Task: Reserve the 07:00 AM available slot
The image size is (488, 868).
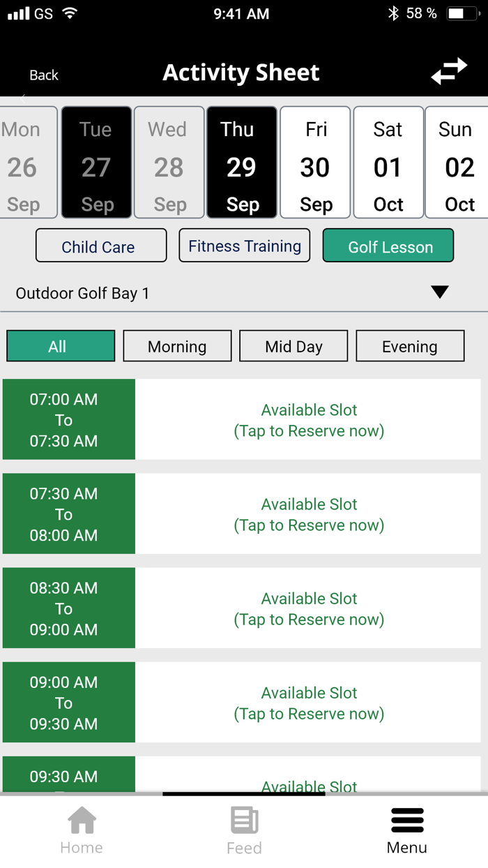Action: [309, 419]
